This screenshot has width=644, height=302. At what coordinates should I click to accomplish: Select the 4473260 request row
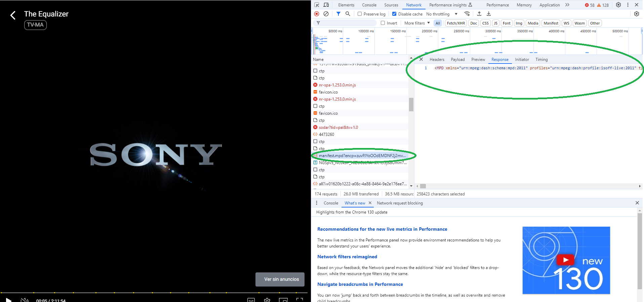pos(360,135)
